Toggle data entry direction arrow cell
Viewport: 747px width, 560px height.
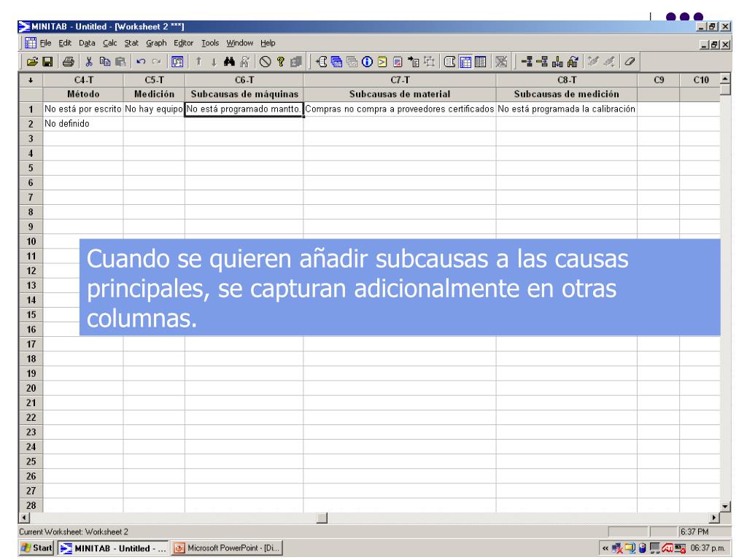[x=31, y=80]
